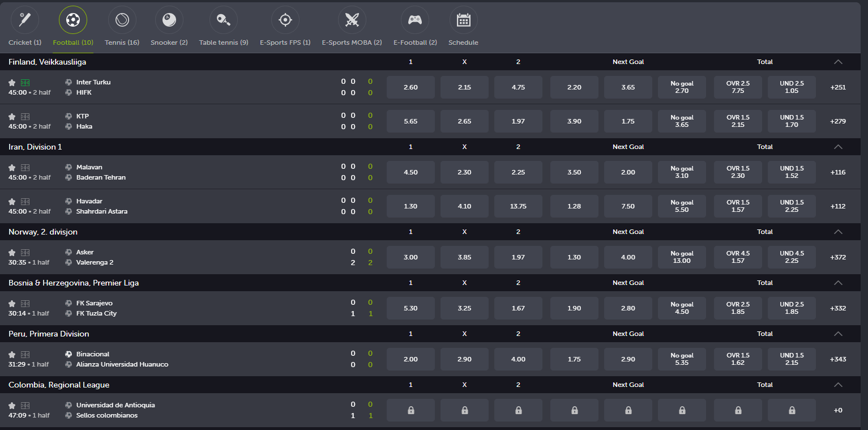Expand +279 more markets for KTP match
Viewport: 868px width, 430px height.
pos(838,121)
